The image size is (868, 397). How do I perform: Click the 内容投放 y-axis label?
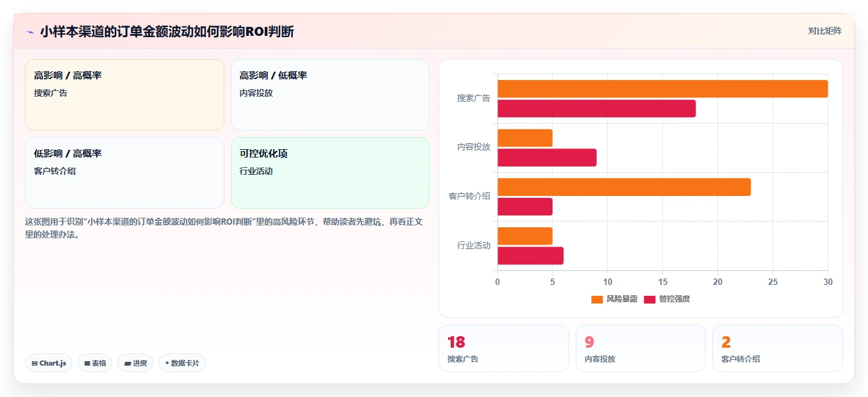[x=474, y=147]
